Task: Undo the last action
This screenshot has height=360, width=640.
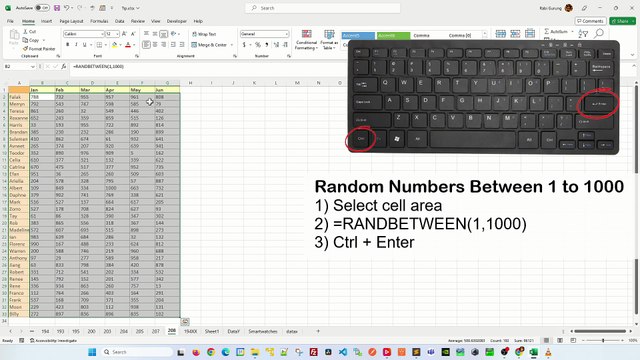Action: [67, 8]
